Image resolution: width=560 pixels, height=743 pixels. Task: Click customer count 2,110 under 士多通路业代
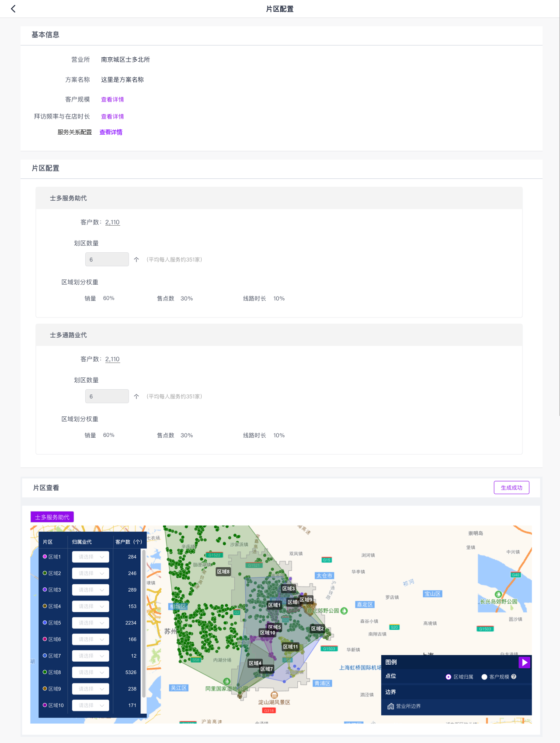112,359
